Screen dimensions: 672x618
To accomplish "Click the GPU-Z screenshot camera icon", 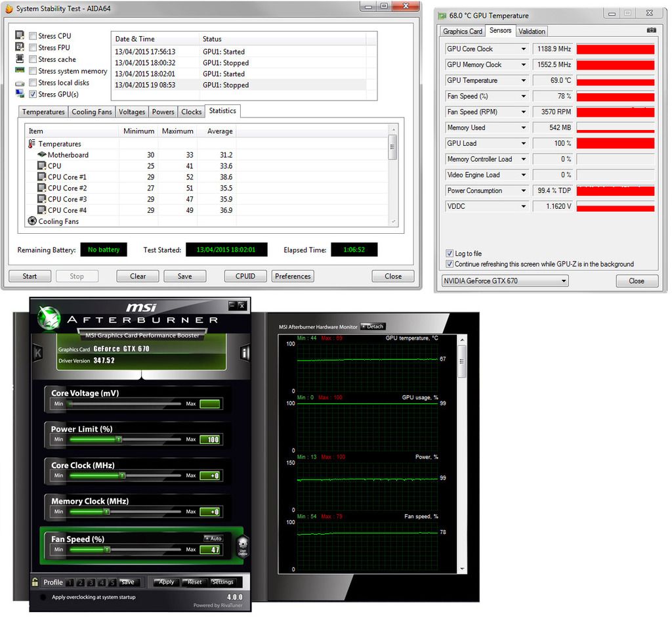I will [651, 30].
